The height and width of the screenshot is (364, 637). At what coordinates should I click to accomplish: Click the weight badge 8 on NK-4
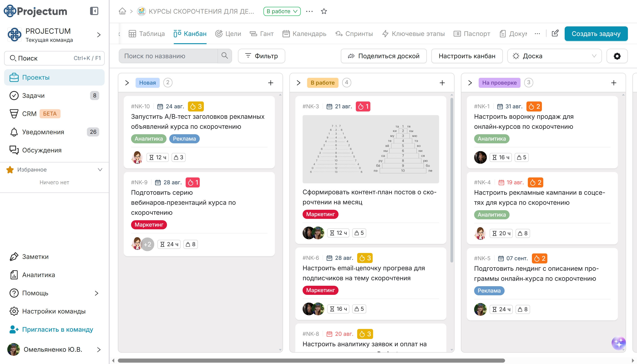pyautogui.click(x=523, y=233)
